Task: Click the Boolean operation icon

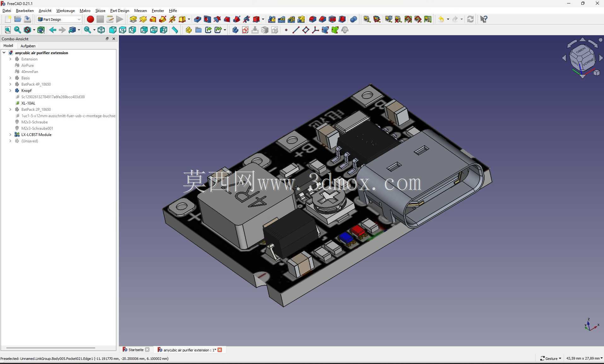Action: (x=353, y=19)
